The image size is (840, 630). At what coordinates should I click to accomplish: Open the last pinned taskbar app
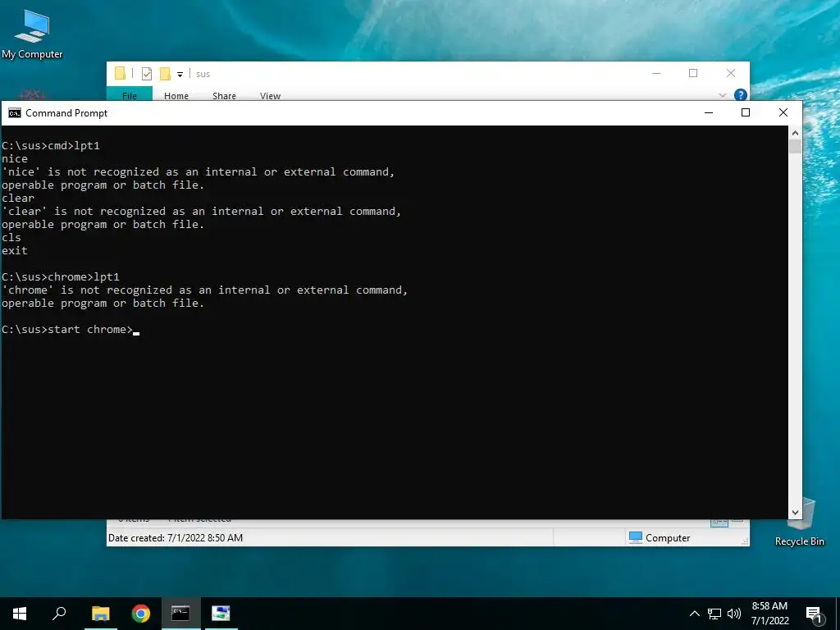point(221,614)
